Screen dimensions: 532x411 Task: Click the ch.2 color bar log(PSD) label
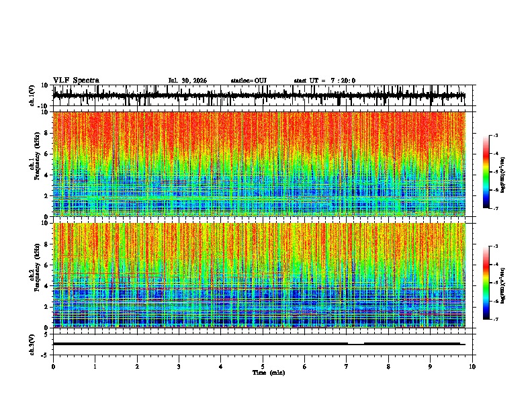(503, 285)
